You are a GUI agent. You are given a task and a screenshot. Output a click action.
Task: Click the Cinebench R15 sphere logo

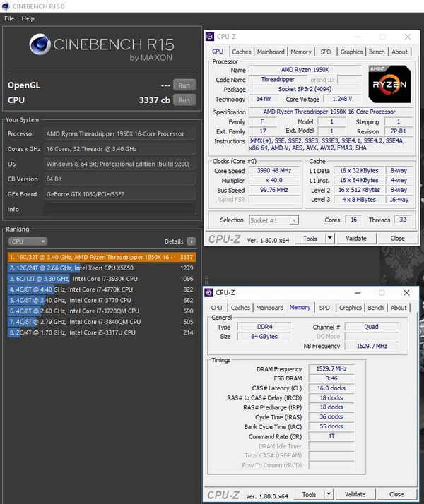pos(40,44)
